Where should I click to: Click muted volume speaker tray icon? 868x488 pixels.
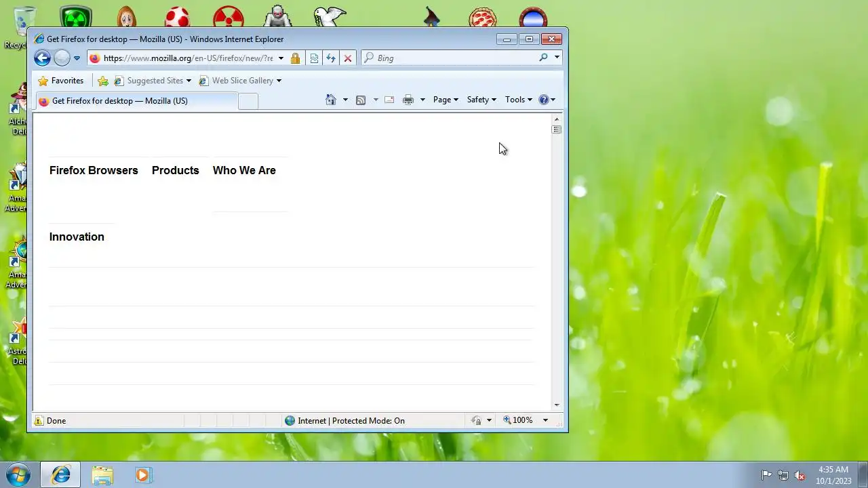point(800,475)
